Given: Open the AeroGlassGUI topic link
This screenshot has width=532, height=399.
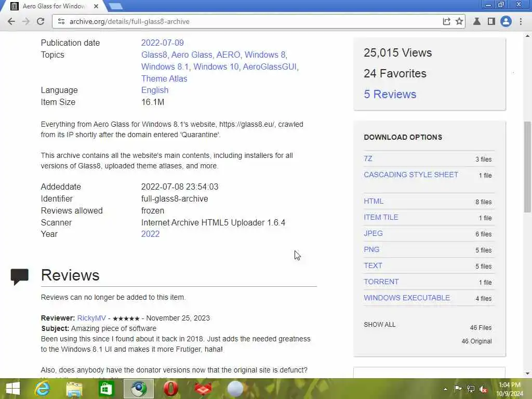Looking at the screenshot, I should (x=270, y=66).
